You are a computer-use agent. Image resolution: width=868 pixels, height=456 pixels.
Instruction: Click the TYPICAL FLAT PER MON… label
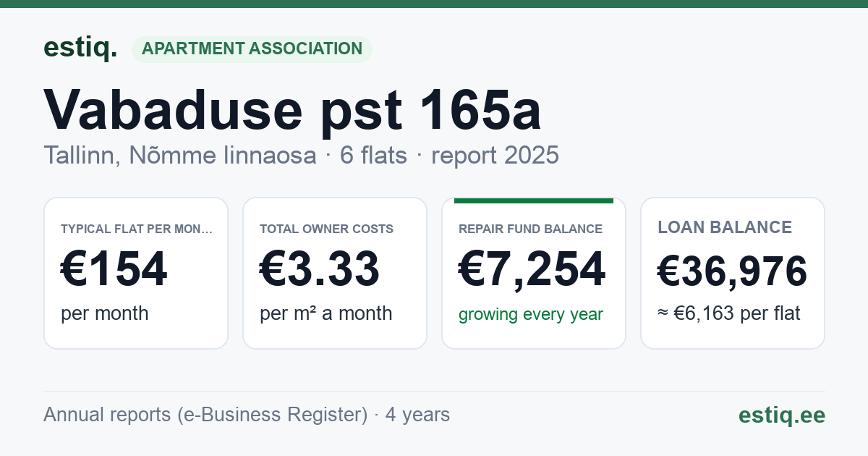(137, 229)
